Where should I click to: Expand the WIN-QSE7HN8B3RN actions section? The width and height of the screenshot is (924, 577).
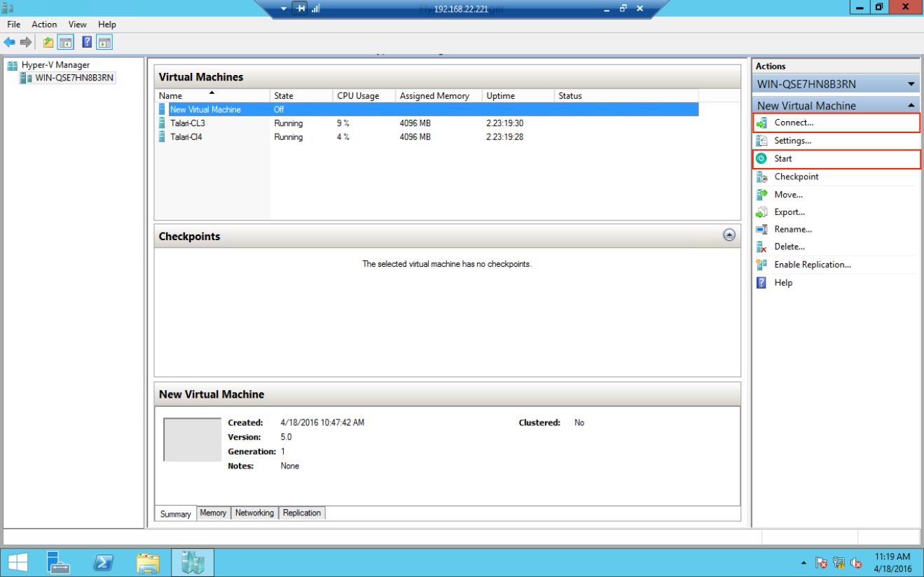point(911,84)
